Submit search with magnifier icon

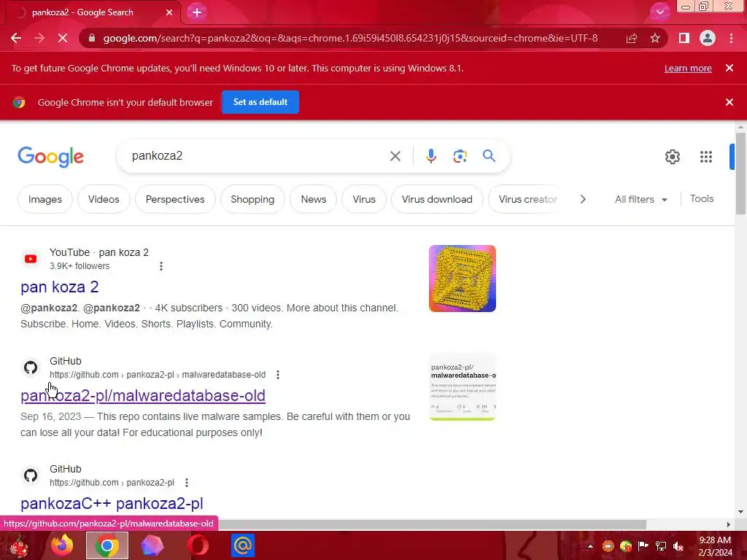(x=489, y=156)
